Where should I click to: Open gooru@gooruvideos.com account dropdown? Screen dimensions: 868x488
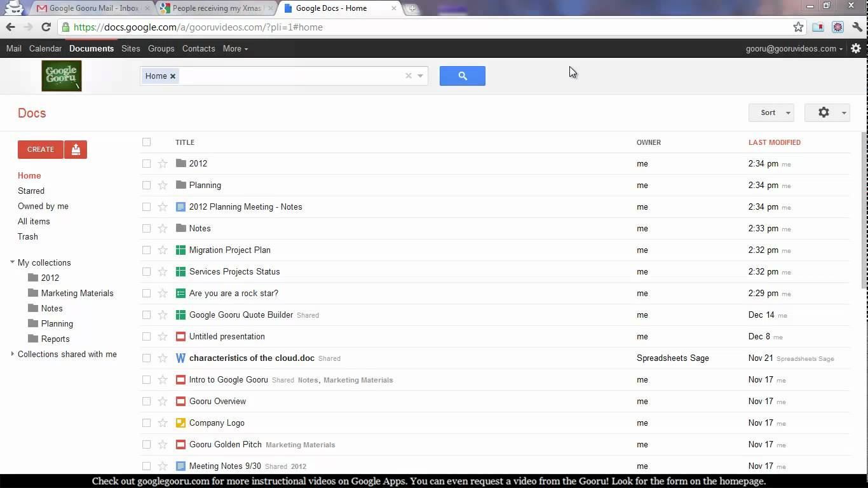coord(794,48)
